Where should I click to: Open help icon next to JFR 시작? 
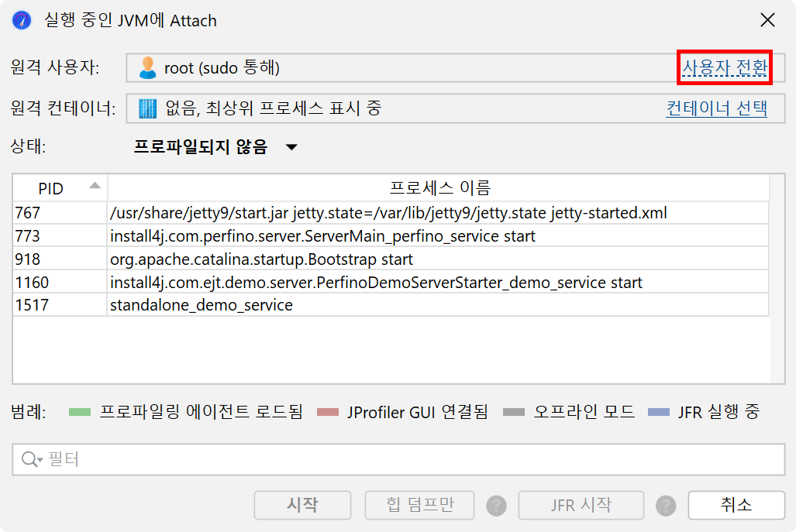(666, 506)
